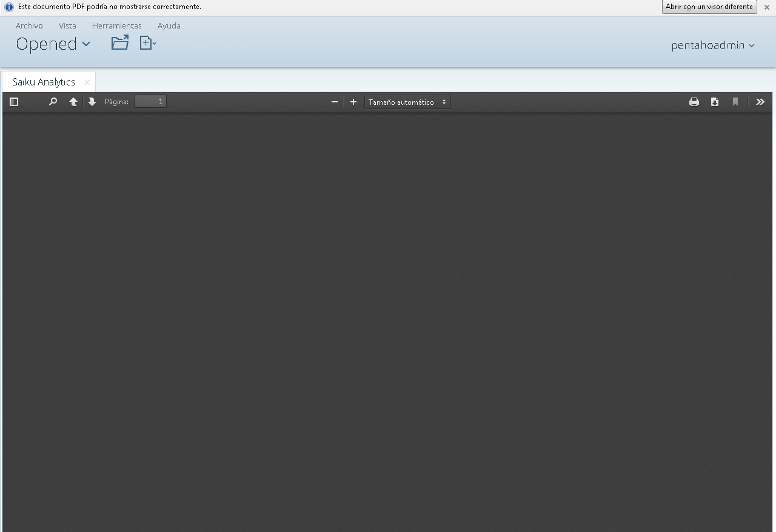Zoom out of the PDF document
This screenshot has height=532, width=776.
click(335, 102)
